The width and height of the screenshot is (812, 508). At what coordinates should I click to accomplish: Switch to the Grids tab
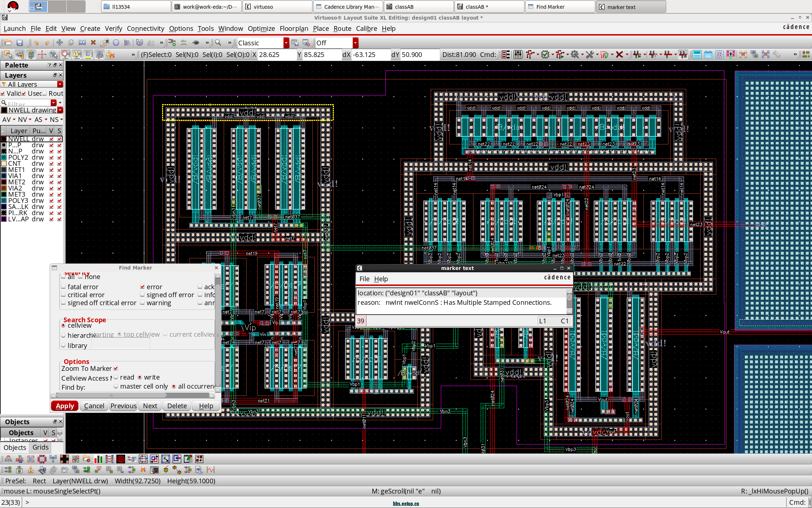click(40, 447)
